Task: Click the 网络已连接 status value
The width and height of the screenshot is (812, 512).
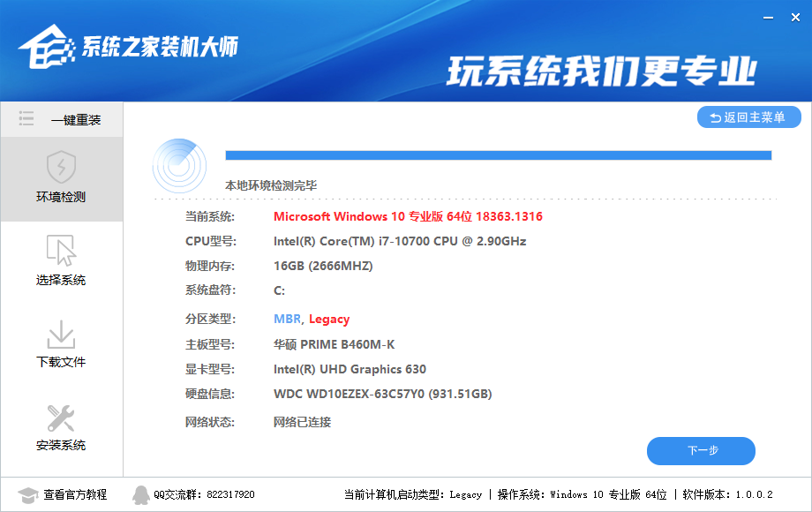Action: (x=303, y=422)
